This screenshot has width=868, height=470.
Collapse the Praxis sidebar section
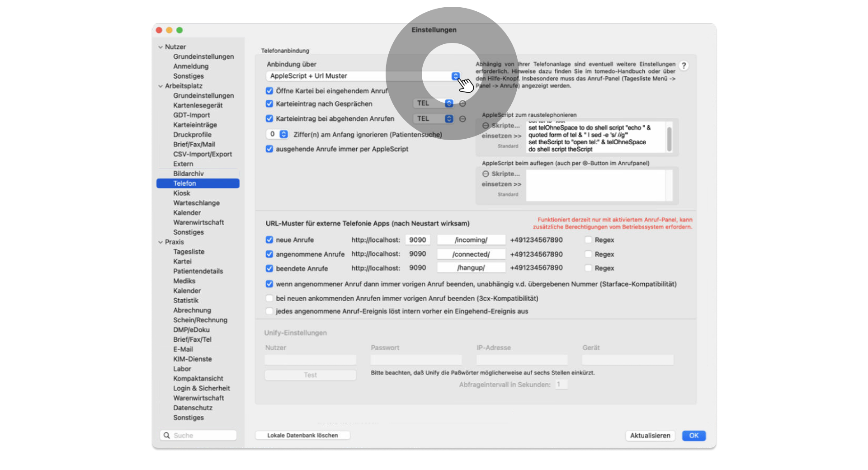(x=160, y=242)
